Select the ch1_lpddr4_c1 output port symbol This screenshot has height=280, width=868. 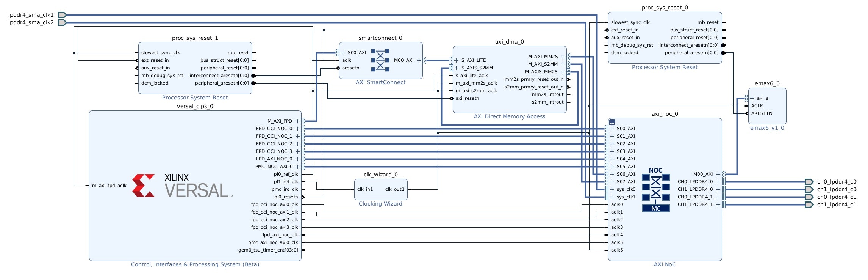click(809, 204)
